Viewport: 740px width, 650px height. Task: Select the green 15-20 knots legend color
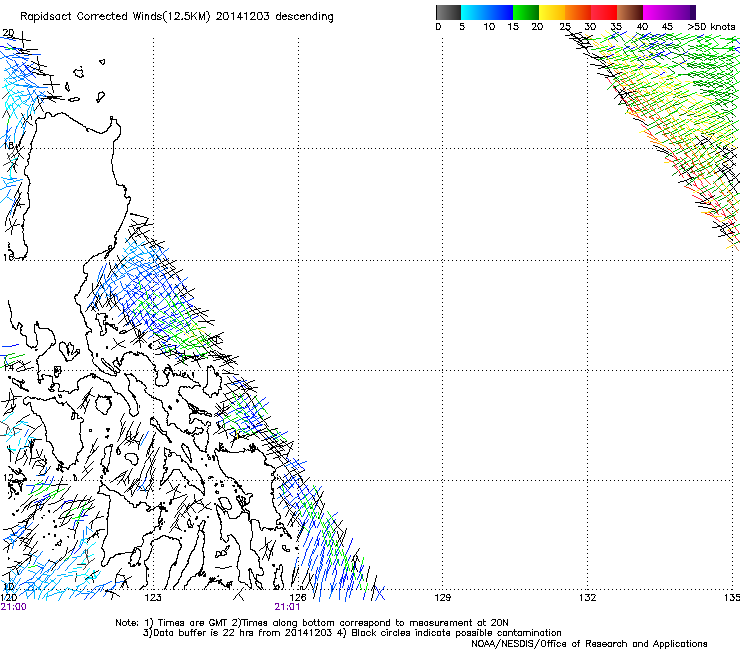point(526,12)
